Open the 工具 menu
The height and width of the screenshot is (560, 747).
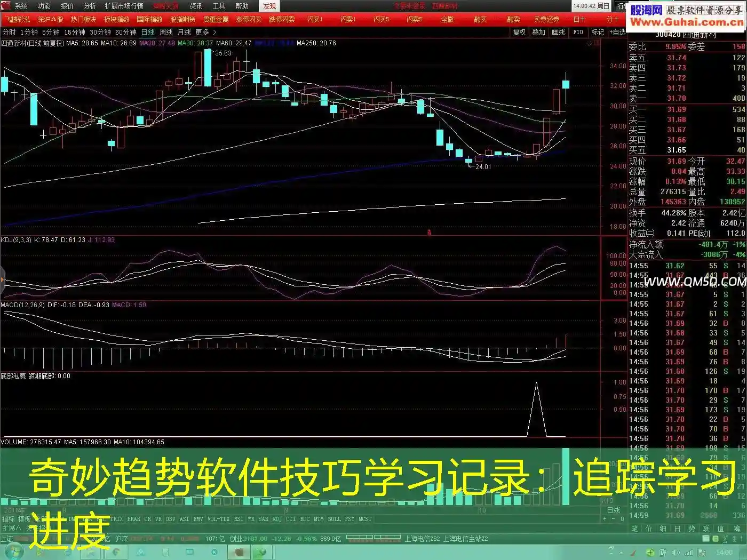(x=219, y=6)
